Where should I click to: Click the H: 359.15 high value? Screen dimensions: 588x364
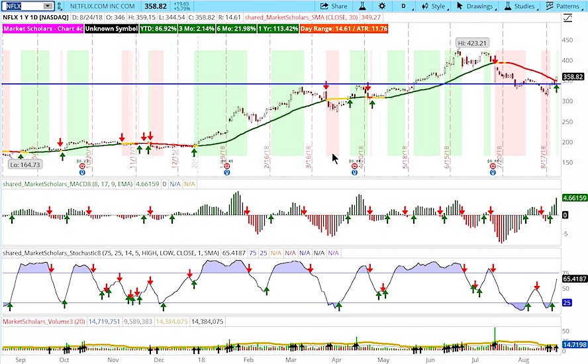tap(142, 18)
